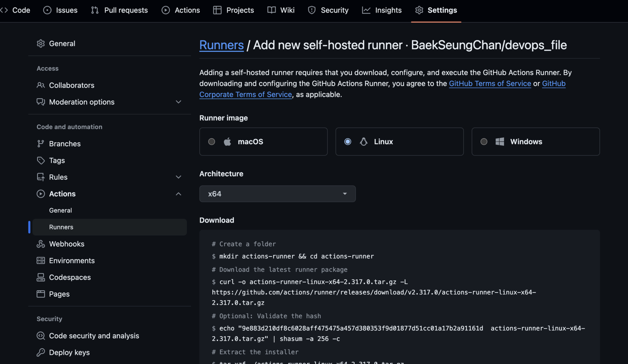Expand Moderation options chevron
The height and width of the screenshot is (364, 628).
tap(178, 102)
